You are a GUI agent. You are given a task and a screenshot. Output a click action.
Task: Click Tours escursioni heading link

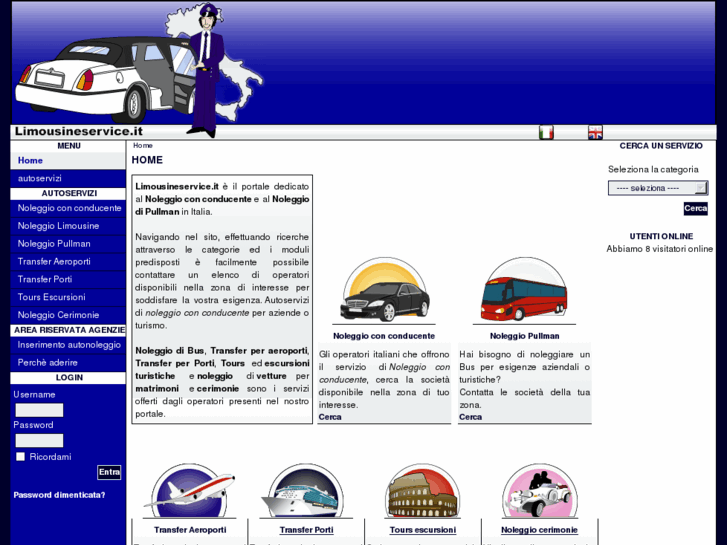pyautogui.click(x=423, y=530)
